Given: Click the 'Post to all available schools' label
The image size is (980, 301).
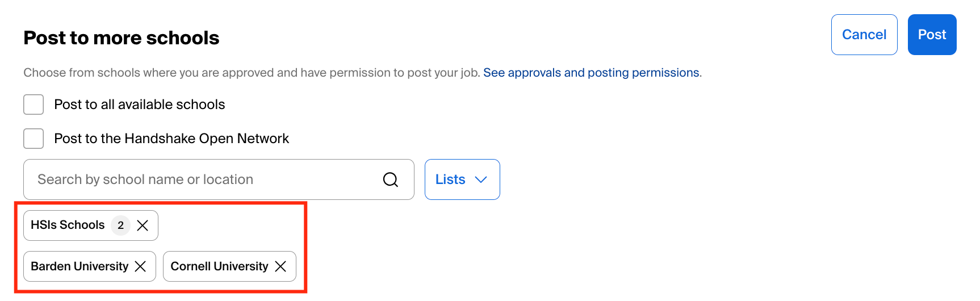Looking at the screenshot, I should tap(140, 104).
